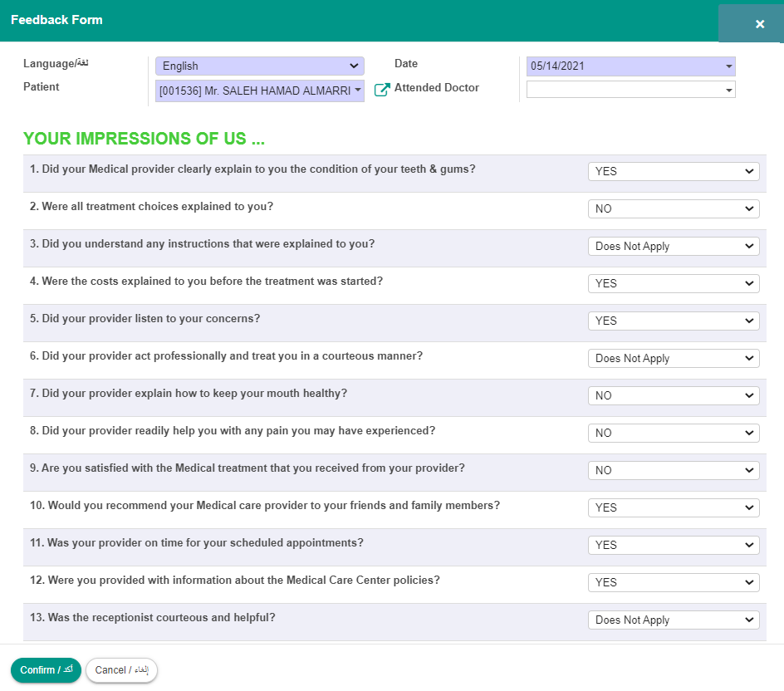Open answer dropdown for costs explained question
This screenshot has width=784, height=691.
(x=674, y=283)
